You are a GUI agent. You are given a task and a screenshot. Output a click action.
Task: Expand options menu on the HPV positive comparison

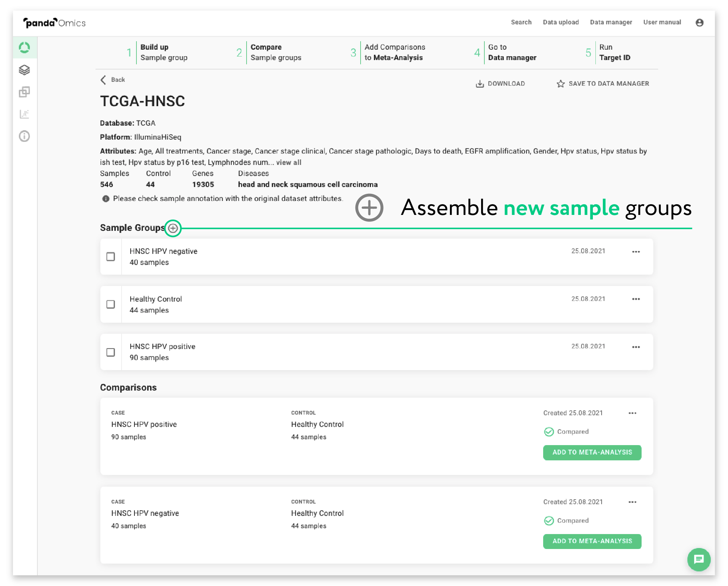click(x=633, y=413)
